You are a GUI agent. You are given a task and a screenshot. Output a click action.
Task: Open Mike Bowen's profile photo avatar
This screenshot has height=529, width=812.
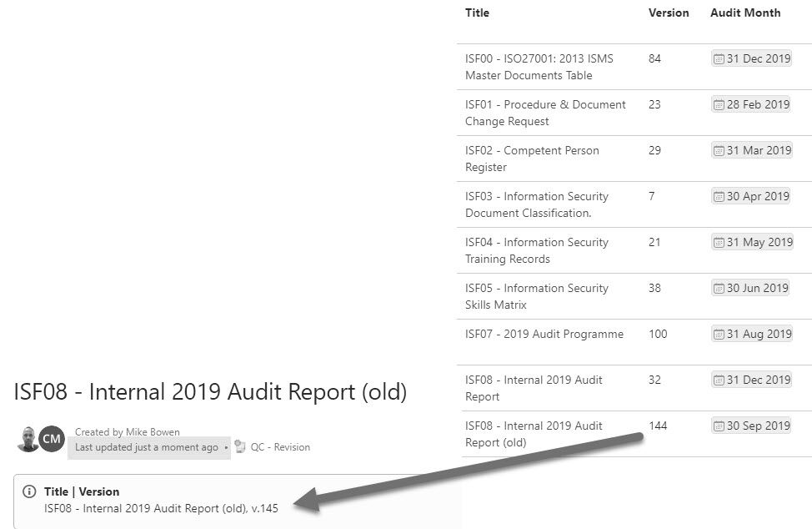click(28, 439)
